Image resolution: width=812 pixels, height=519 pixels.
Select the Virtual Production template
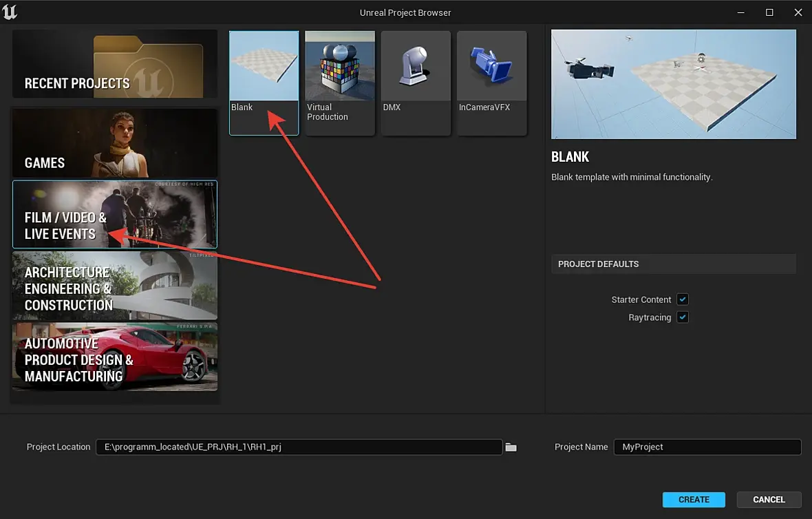point(340,83)
